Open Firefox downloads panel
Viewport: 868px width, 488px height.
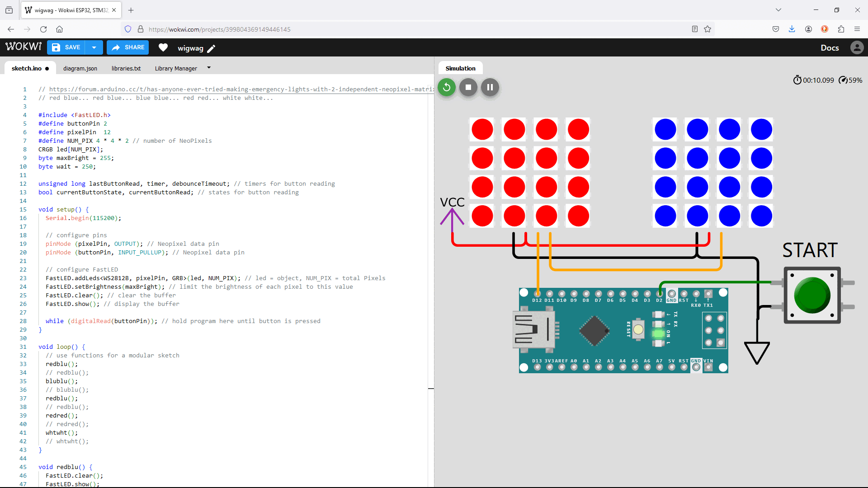(792, 29)
